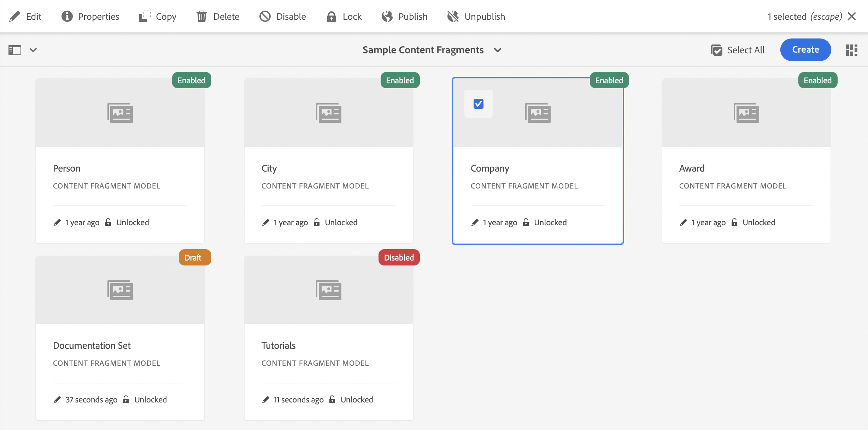Clear selection with the X button
868x430 pixels.
(852, 17)
